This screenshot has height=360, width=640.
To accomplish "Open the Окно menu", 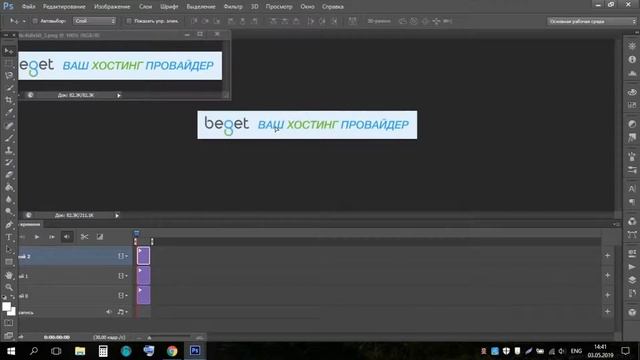I will [307, 7].
